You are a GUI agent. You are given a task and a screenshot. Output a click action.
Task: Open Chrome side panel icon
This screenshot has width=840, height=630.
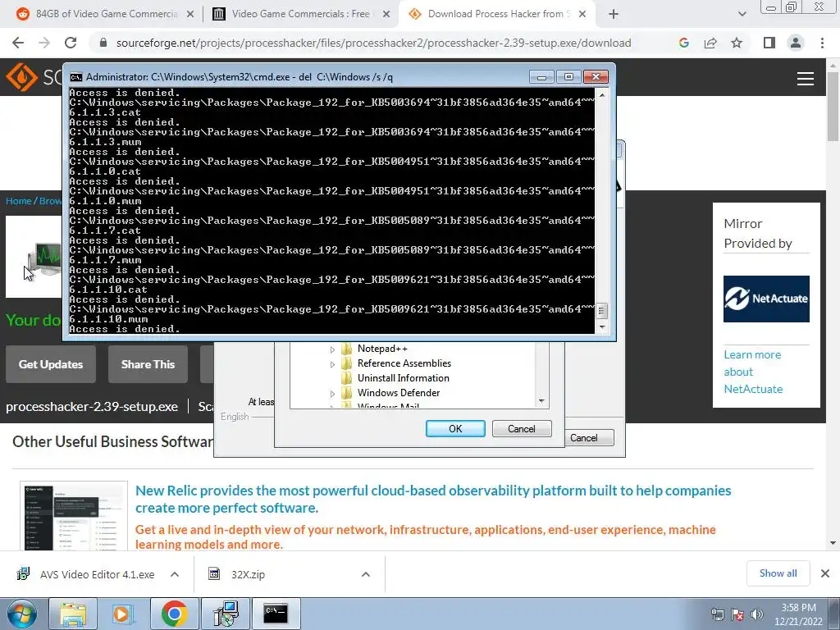769,43
